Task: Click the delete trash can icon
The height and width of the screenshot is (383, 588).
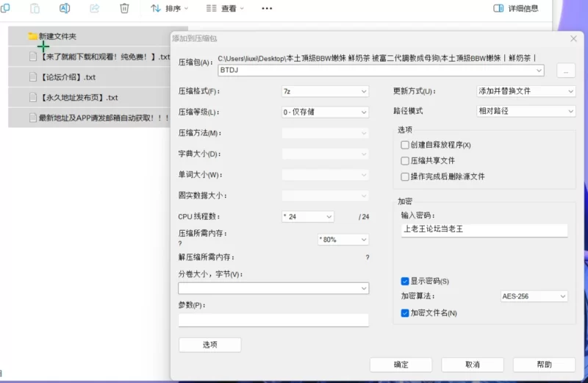Action: point(124,8)
